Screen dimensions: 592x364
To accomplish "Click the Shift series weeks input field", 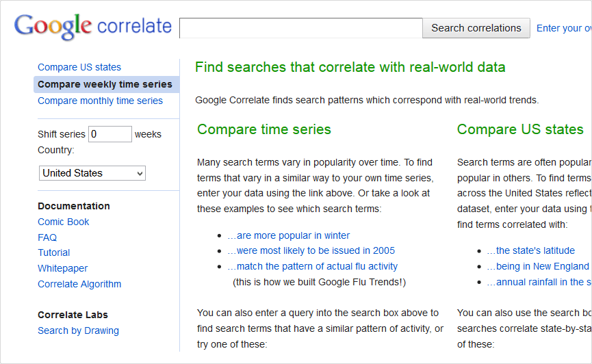I will [110, 134].
